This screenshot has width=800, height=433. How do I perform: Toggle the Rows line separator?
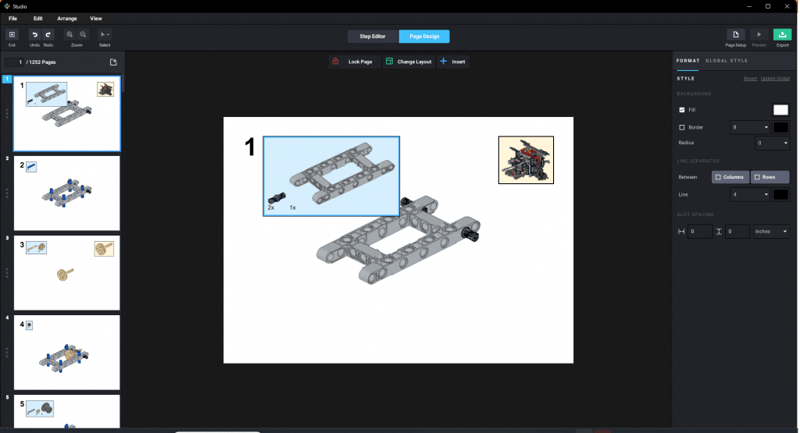tap(770, 177)
